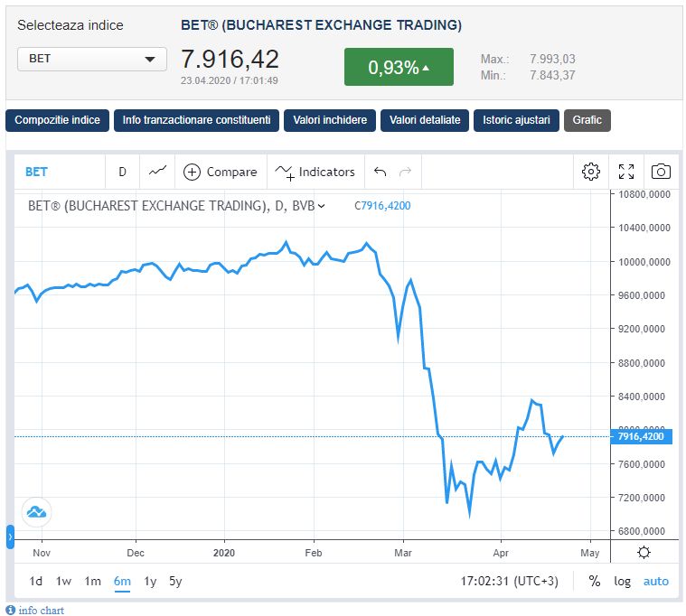
Task: Click the info icon beside info chart
Action: (11, 610)
